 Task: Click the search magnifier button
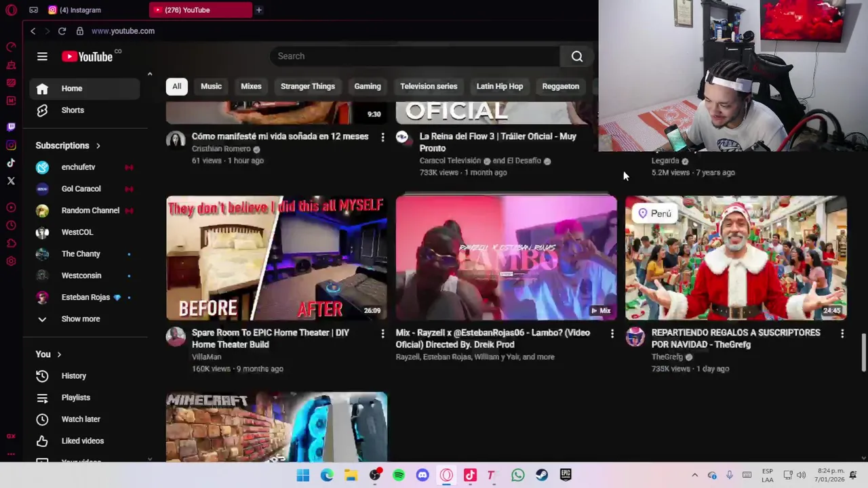[x=577, y=56]
